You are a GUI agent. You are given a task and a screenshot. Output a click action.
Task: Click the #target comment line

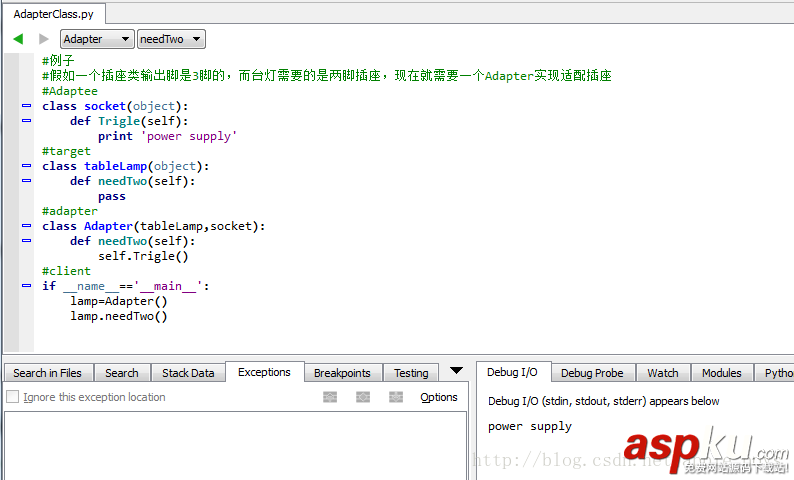tap(66, 151)
